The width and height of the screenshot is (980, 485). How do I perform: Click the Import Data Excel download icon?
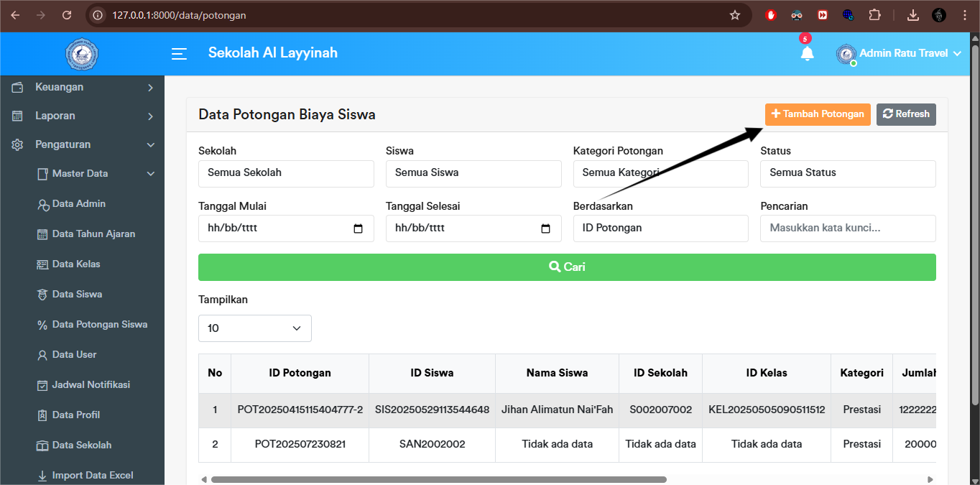(42, 475)
